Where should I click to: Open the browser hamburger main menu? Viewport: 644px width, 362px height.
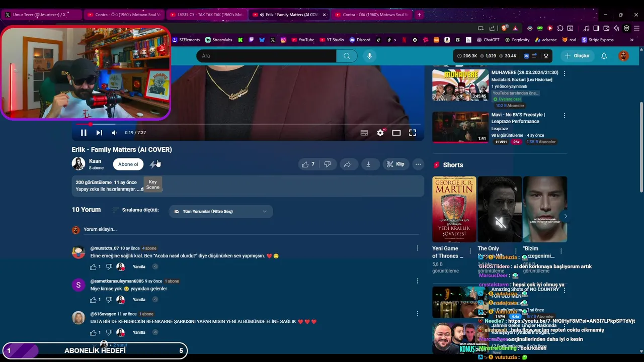636,28
